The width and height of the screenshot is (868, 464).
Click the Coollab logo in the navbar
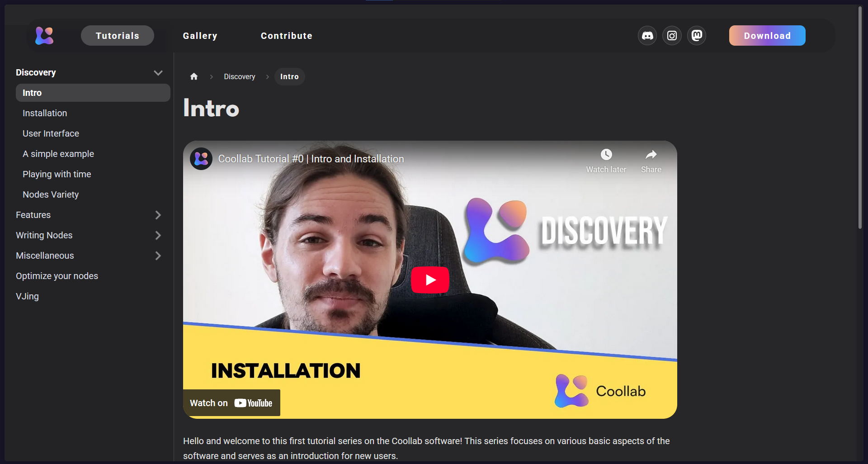coord(44,36)
